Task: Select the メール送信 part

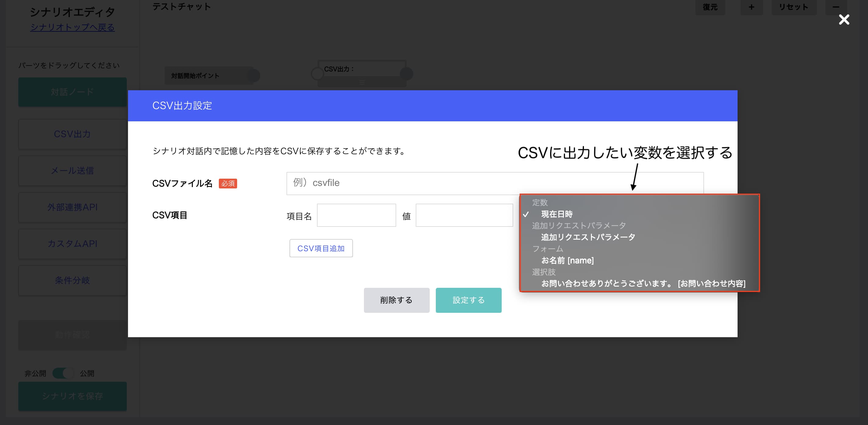Action: coord(73,170)
